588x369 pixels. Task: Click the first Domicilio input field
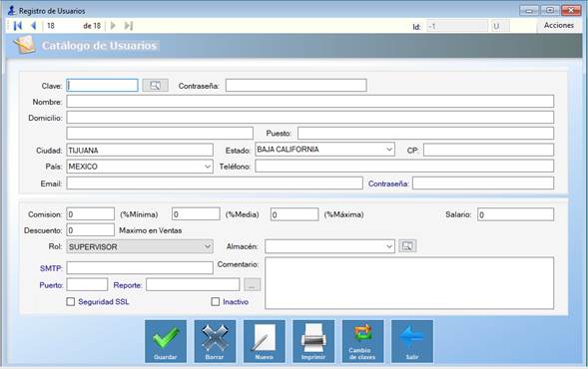point(310,118)
